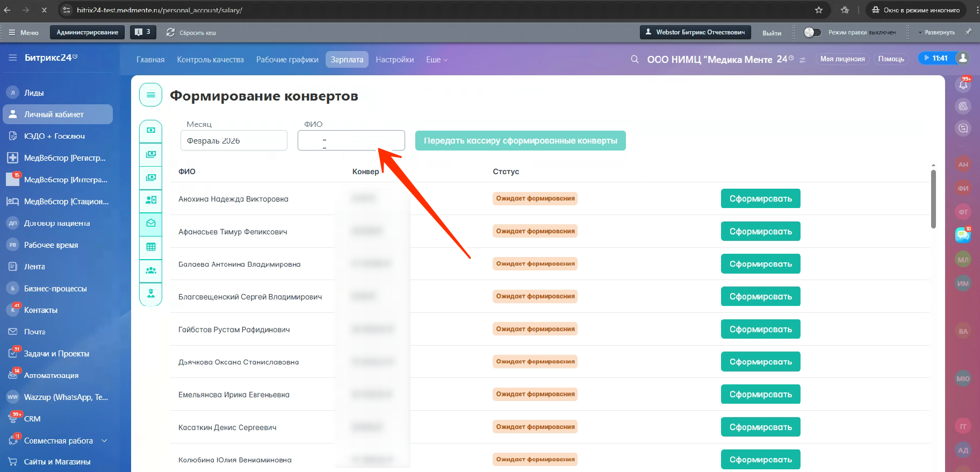Click the table grid icon in vertical toolbar
980x472 pixels.
click(151, 247)
